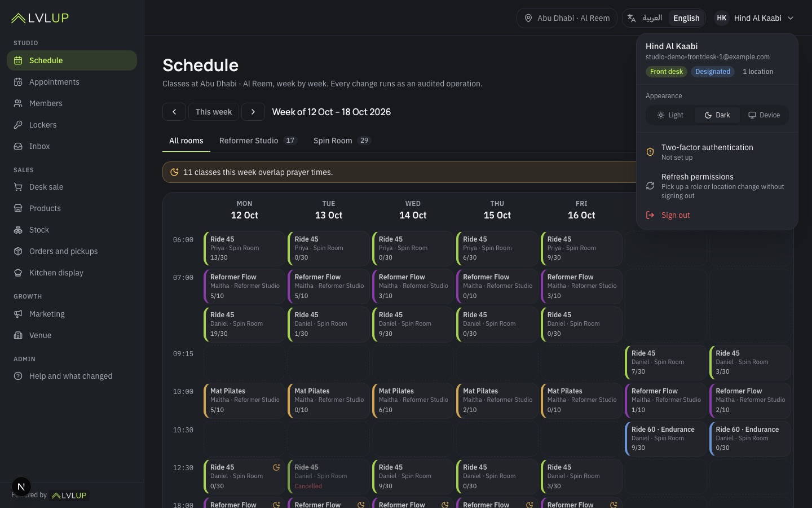Open Thursday 07:00 Reformer Flow class
Image resolution: width=812 pixels, height=508 pixels.
click(x=497, y=286)
